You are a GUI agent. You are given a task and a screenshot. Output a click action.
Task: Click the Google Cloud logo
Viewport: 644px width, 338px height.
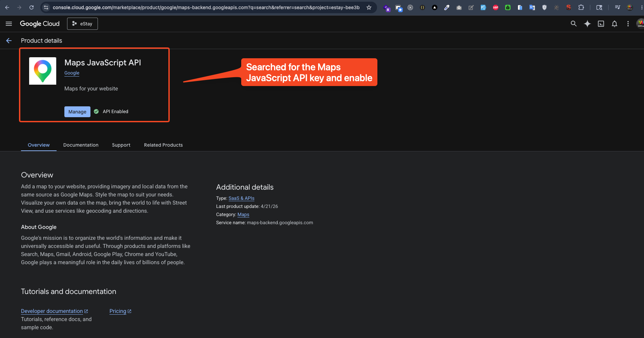[40, 24]
